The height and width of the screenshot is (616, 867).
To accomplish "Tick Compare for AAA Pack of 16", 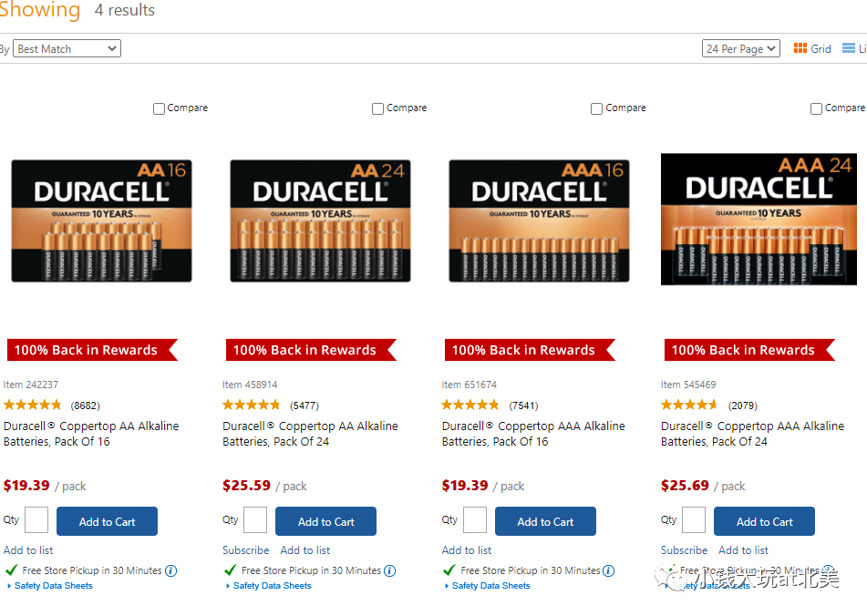I will coord(596,108).
